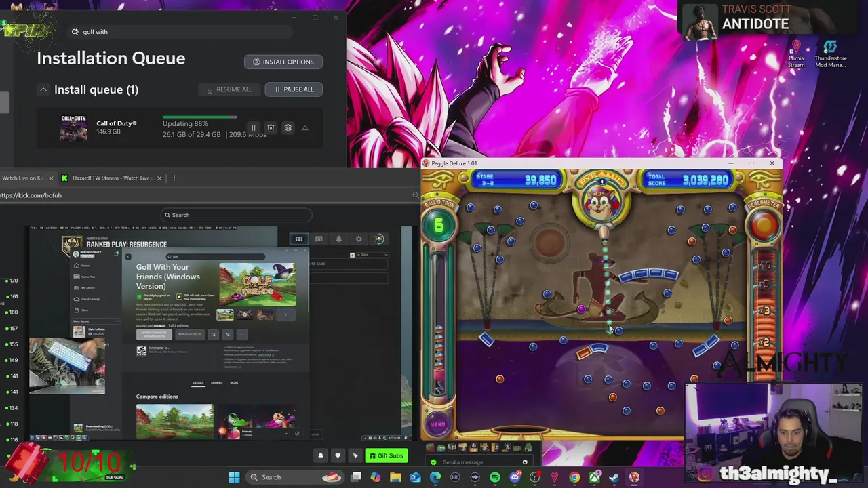Click the Windows taskbar Search box

pos(294,477)
